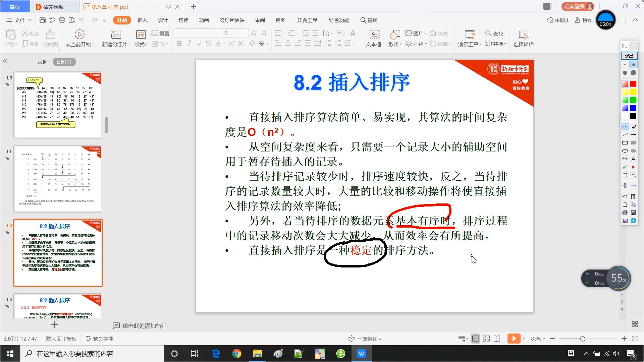Open the Selection Pane
This screenshot has height=362, width=644.
coord(523,38)
